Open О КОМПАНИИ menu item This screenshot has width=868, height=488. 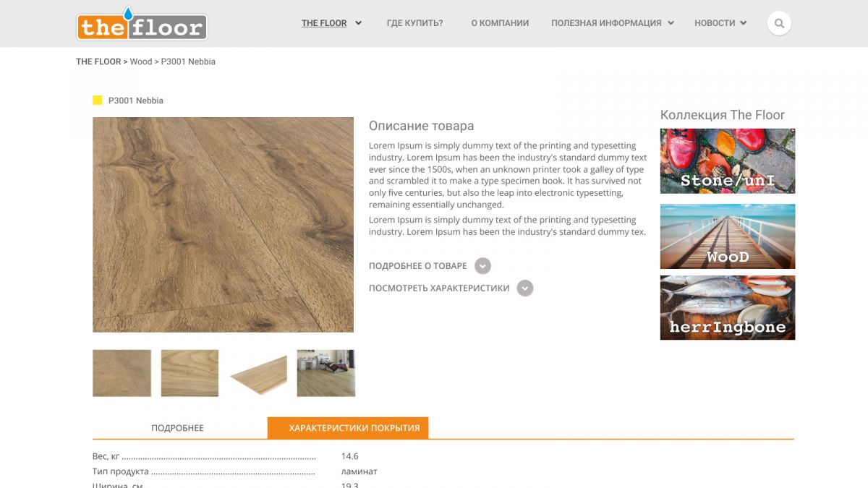coord(500,23)
